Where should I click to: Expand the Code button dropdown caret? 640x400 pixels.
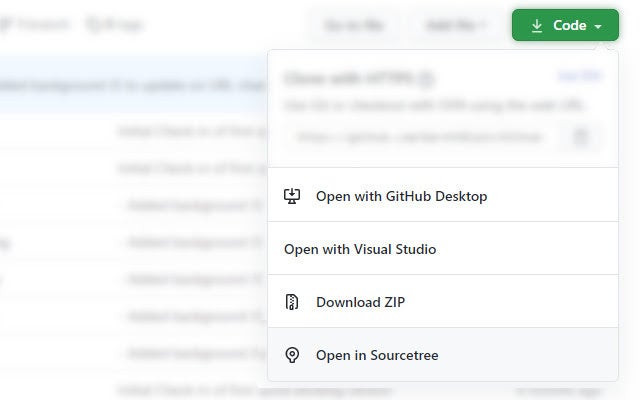tap(598, 26)
